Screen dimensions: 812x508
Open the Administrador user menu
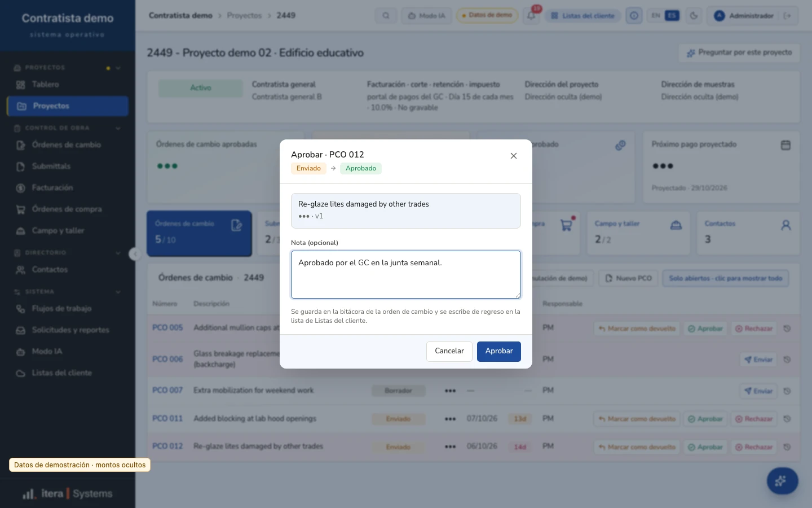click(744, 16)
